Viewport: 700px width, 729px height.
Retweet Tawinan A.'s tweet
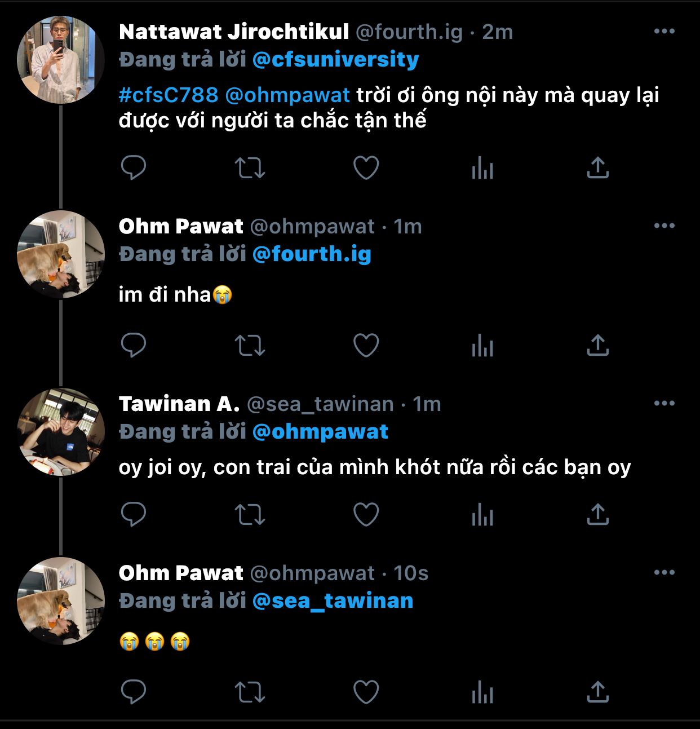[250, 514]
